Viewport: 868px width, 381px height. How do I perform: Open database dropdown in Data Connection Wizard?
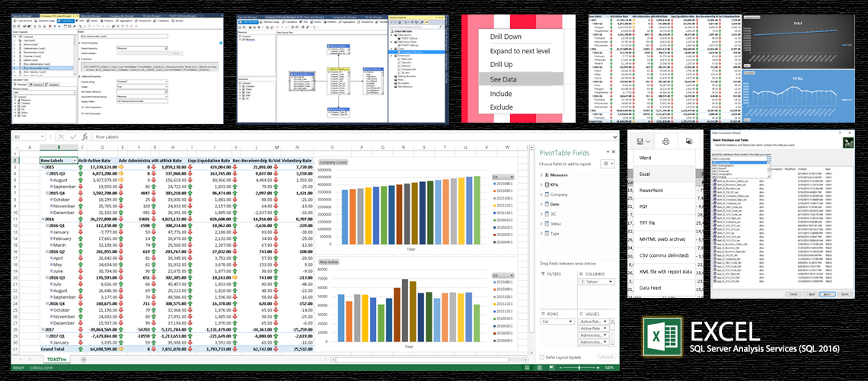click(769, 158)
